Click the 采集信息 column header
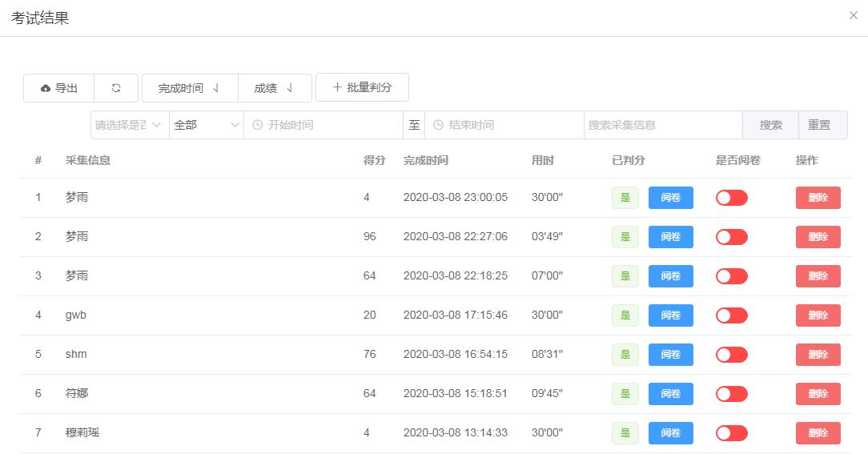 (88, 161)
